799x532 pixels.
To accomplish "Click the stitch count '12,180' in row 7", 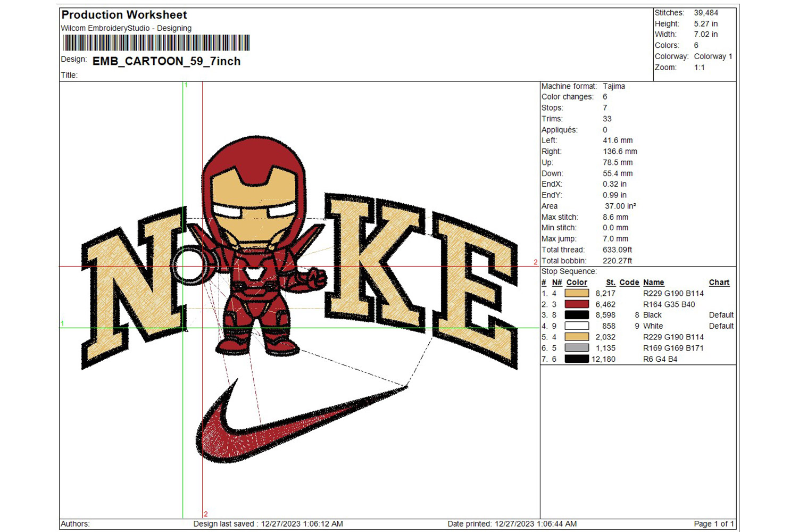I will click(x=603, y=359).
